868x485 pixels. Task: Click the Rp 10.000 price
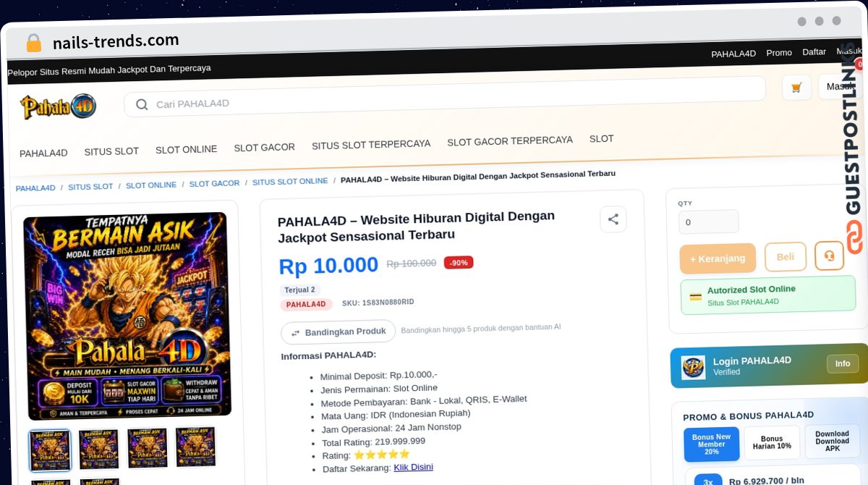point(328,266)
